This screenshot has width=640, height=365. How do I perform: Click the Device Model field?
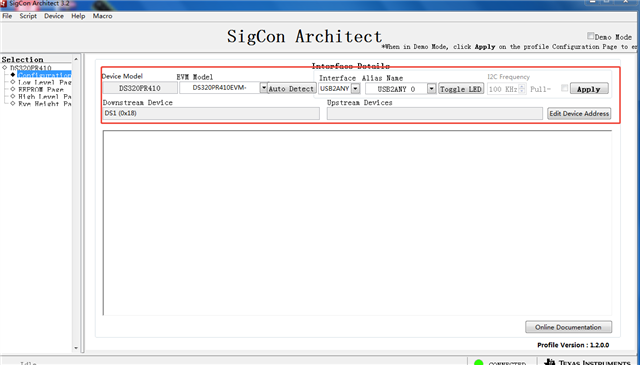point(140,88)
